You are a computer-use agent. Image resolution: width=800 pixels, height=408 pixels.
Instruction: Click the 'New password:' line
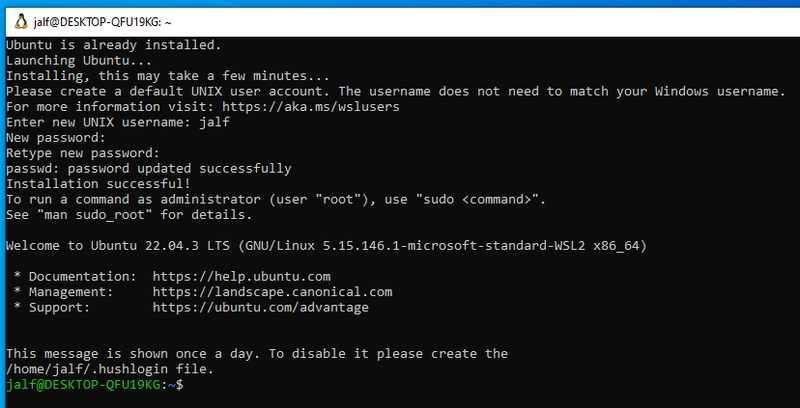coord(56,138)
